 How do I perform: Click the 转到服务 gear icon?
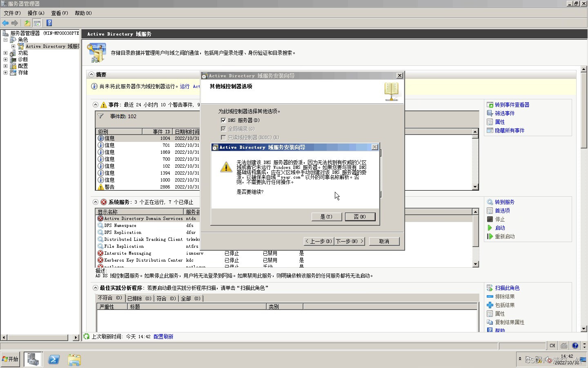pyautogui.click(x=490, y=202)
